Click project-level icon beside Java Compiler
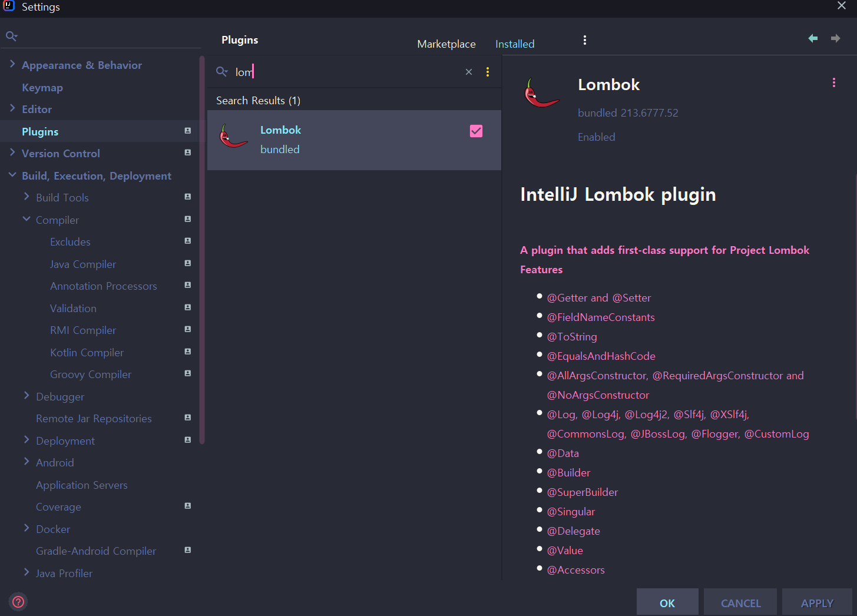Screen dimensions: 857x616 pos(188,263)
